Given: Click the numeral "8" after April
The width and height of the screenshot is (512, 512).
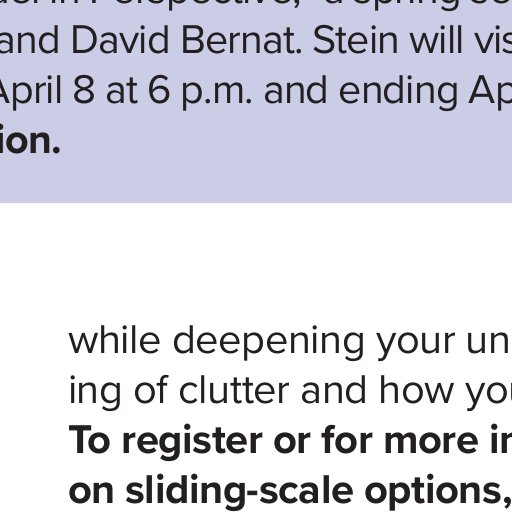Looking at the screenshot, I should pos(83,90).
